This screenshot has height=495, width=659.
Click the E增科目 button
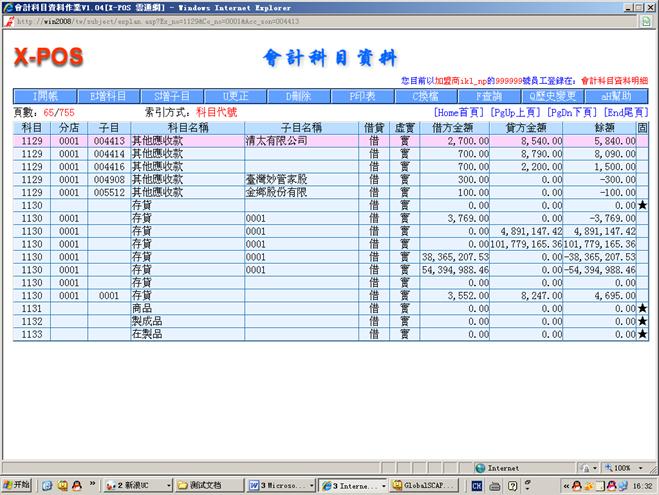(x=109, y=96)
